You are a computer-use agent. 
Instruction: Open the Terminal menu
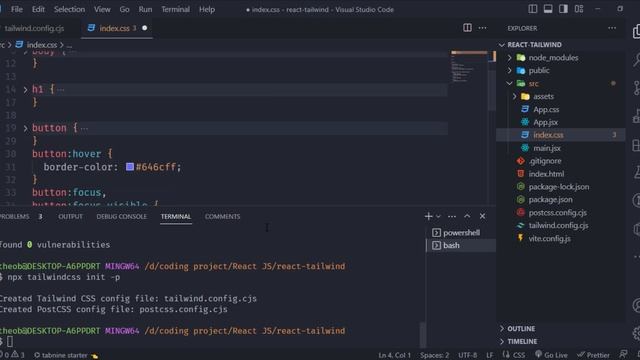[x=176, y=9]
